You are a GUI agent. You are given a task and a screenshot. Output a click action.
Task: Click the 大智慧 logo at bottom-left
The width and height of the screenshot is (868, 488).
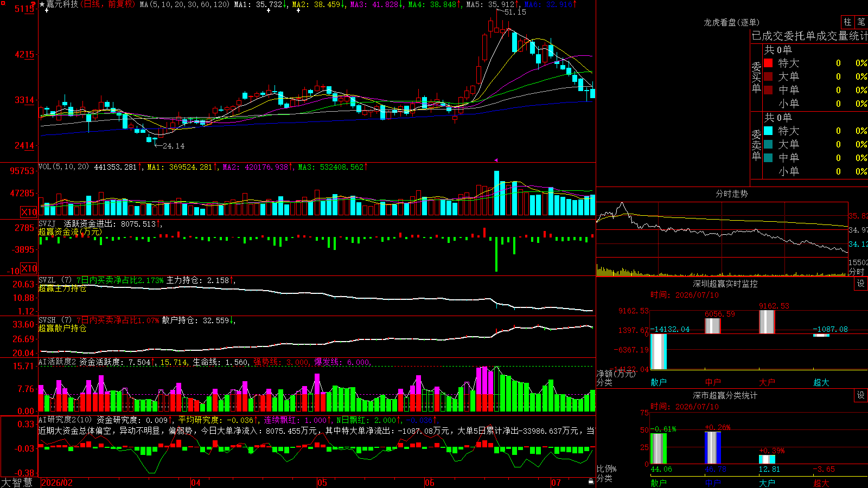pos(17,483)
